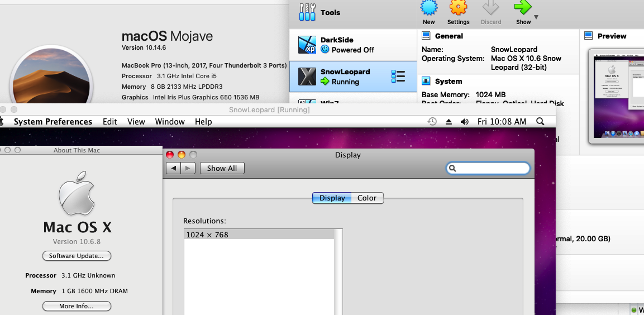The image size is (644, 315).
Task: Click the green status indicator at bottom right
Action: 634,309
